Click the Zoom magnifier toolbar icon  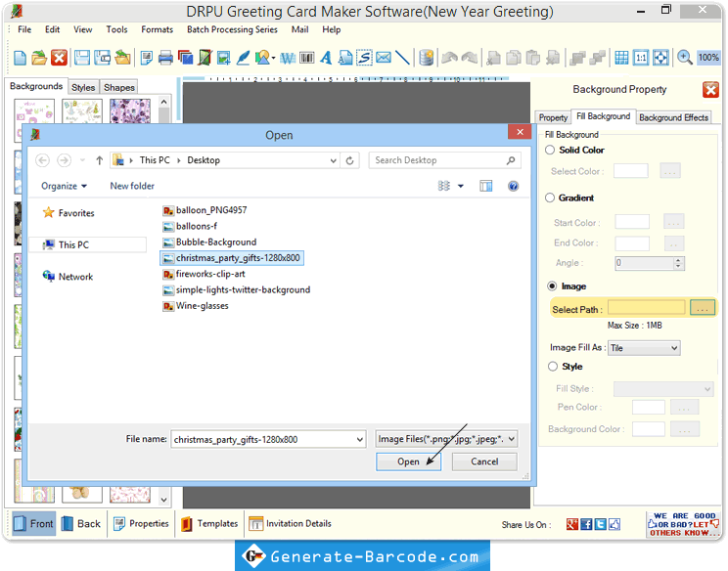684,58
